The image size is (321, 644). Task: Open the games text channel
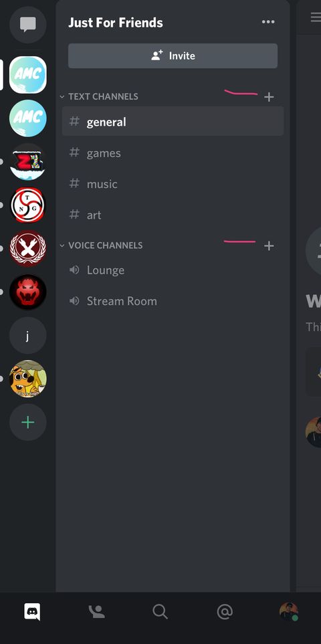tap(173, 153)
